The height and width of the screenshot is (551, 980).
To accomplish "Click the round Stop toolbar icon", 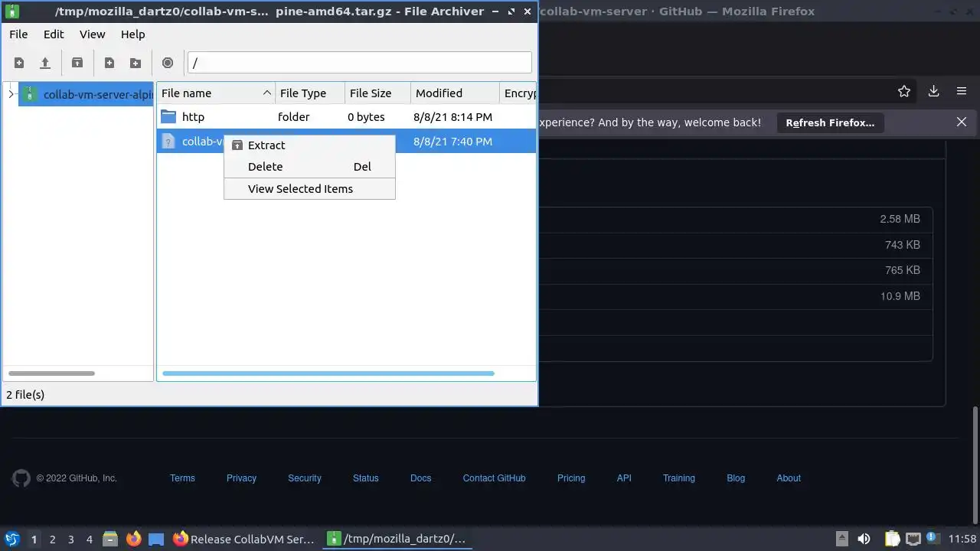I will (168, 63).
